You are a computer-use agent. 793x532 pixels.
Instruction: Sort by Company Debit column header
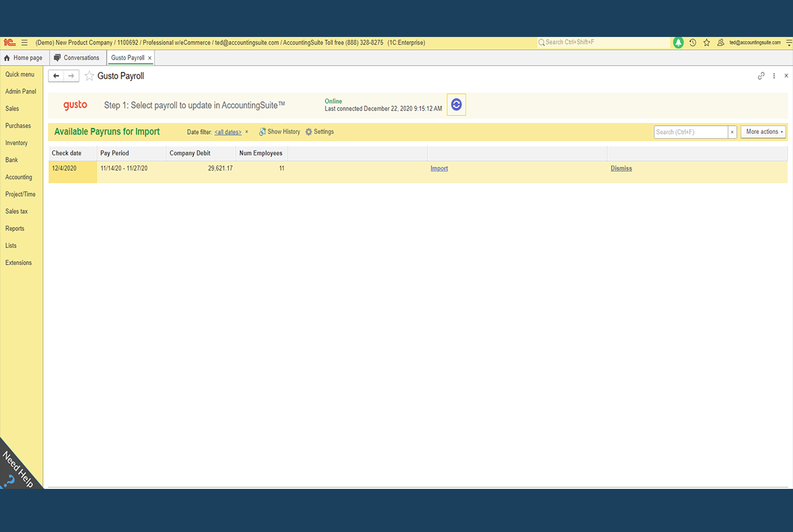(201, 153)
